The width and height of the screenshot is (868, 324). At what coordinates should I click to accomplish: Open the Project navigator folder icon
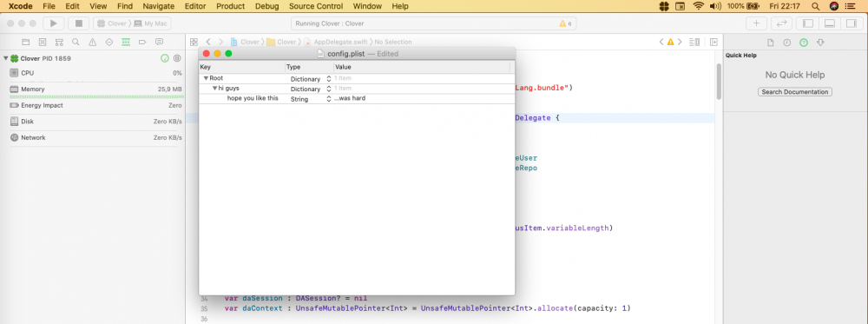[x=25, y=42]
